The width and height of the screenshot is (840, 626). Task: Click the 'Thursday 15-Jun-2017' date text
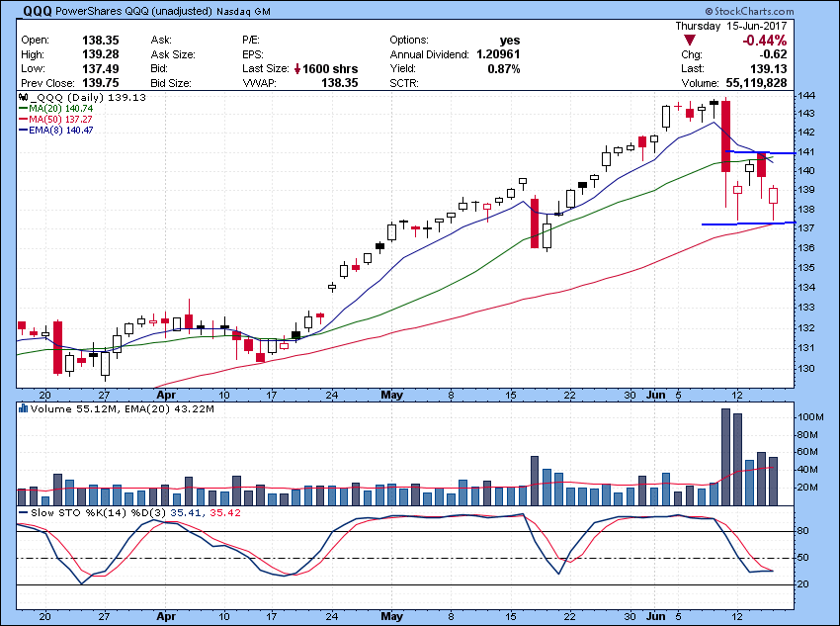click(730, 26)
